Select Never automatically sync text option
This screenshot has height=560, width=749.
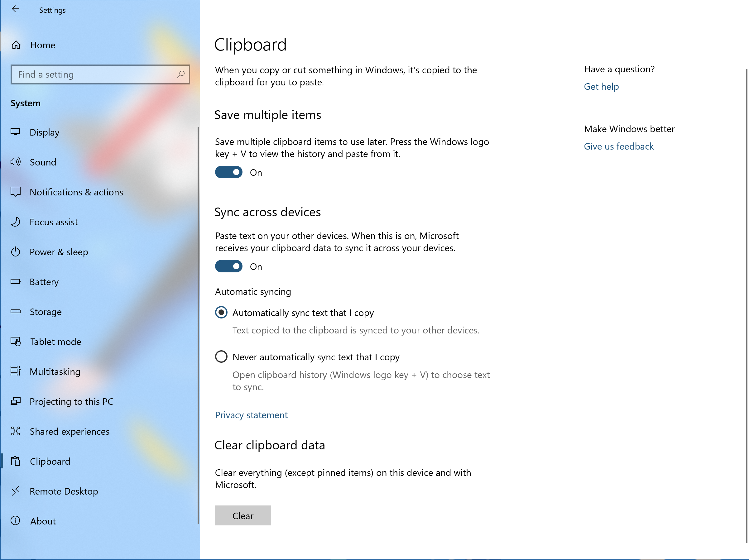click(x=222, y=357)
